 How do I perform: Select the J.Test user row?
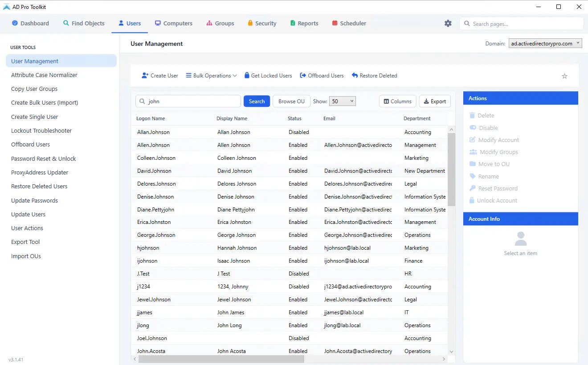click(290, 274)
